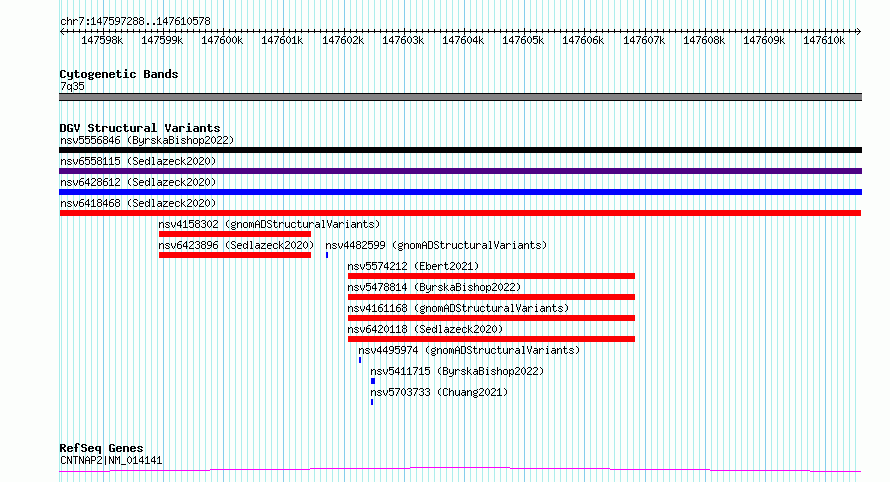This screenshot has width=890, height=482.
Task: Click the nsv5478814 (ByrskaBishop2022) label
Action: point(434,287)
